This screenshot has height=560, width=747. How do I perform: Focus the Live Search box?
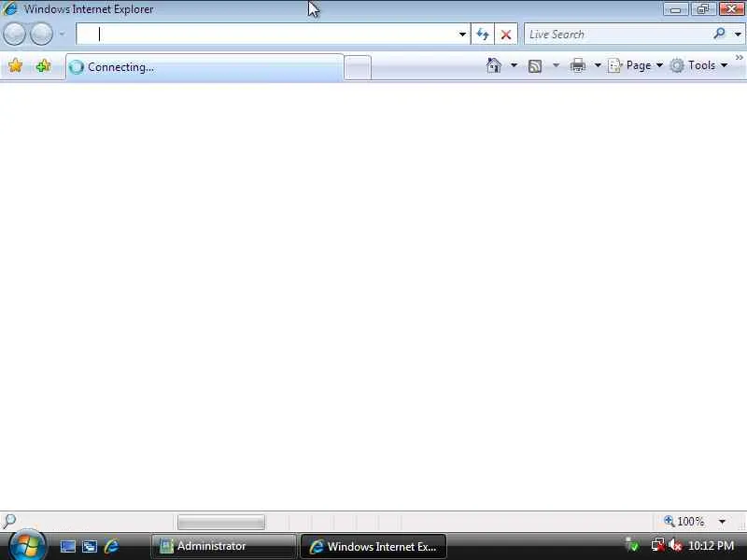coord(618,35)
